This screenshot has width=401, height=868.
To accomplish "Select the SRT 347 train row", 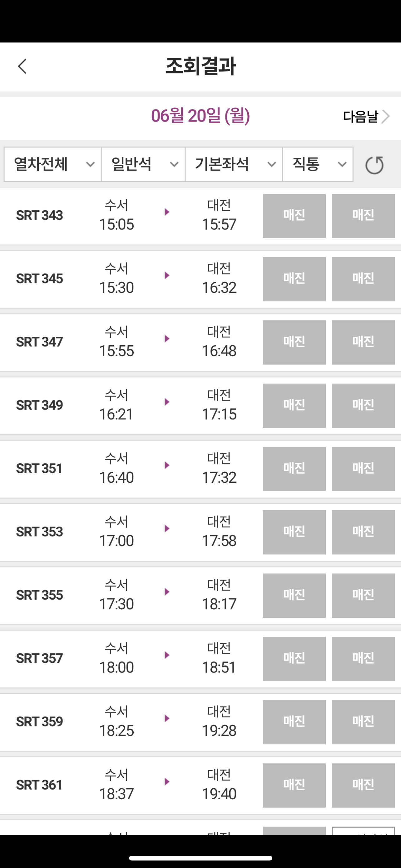I will pyautogui.click(x=200, y=342).
